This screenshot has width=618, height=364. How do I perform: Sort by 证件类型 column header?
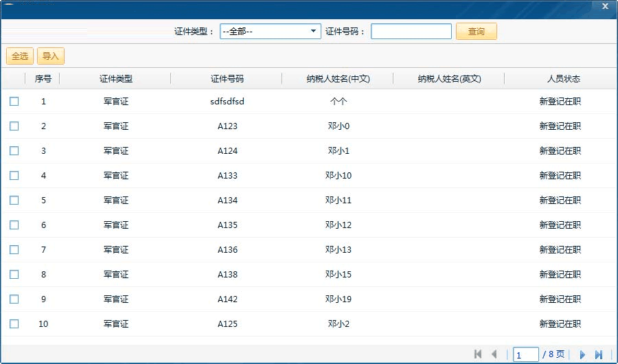[115, 79]
